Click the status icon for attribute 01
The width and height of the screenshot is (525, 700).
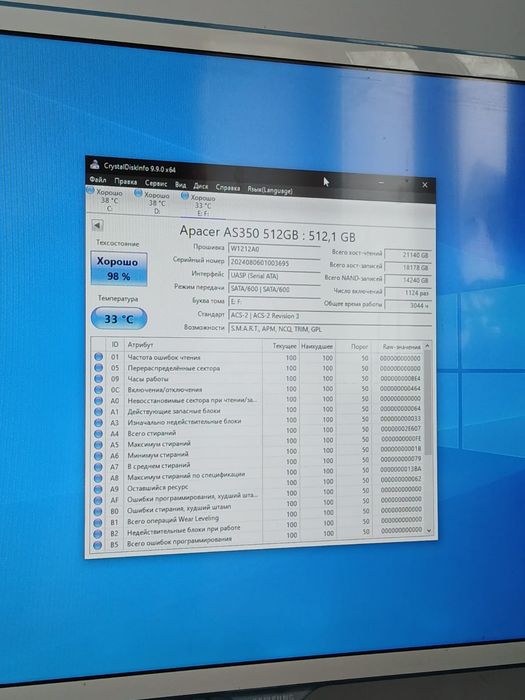[x=99, y=357]
